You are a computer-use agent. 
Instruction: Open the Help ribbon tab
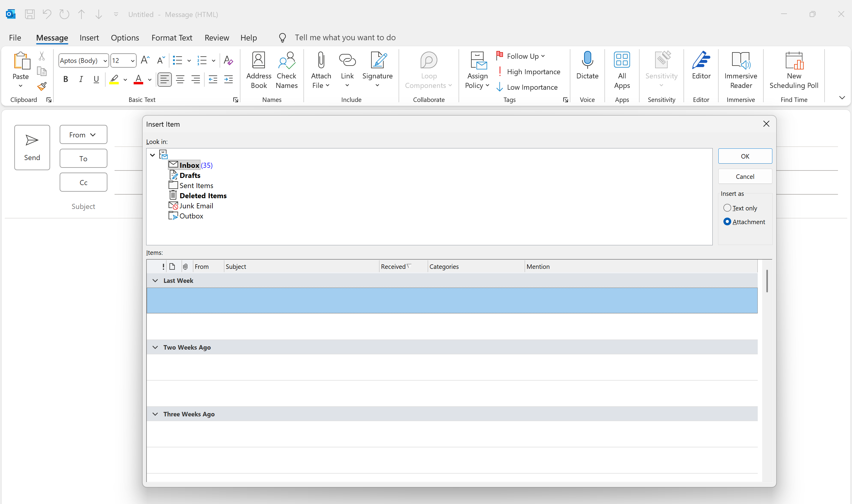pyautogui.click(x=248, y=38)
